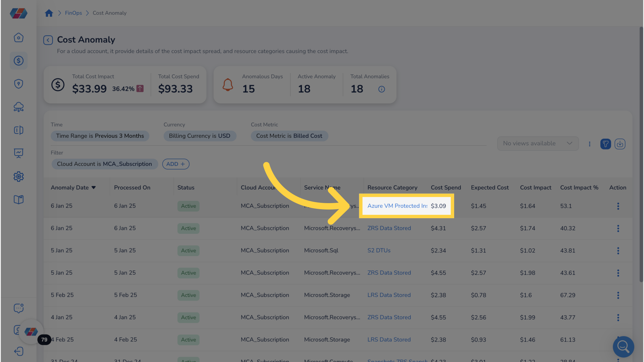This screenshot has height=362, width=644.
Task: Click the info icon beside Total Anomalies
Action: 381,89
